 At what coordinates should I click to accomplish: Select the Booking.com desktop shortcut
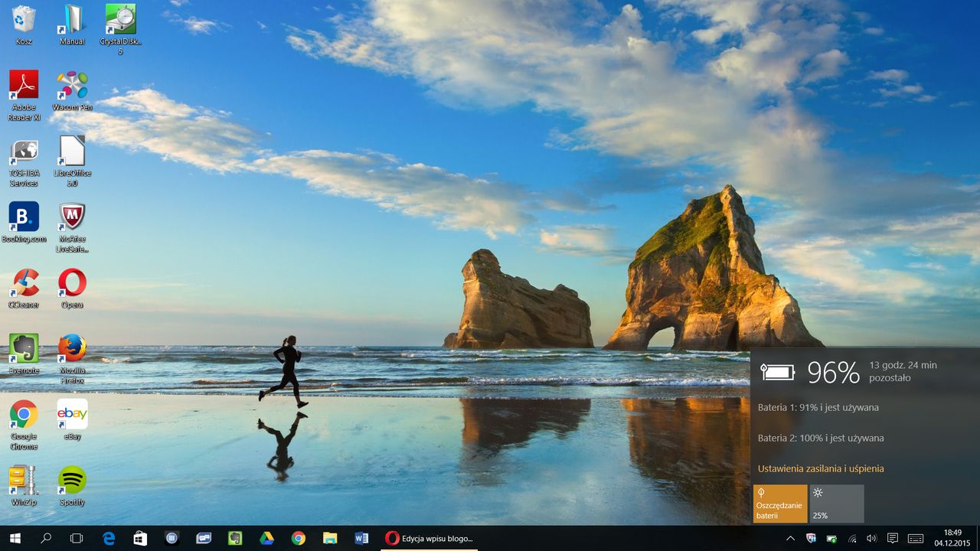(24, 223)
